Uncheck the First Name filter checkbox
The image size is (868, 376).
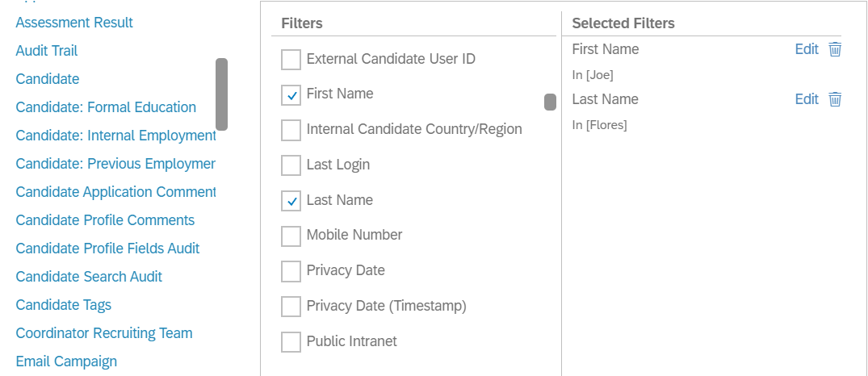coord(291,94)
